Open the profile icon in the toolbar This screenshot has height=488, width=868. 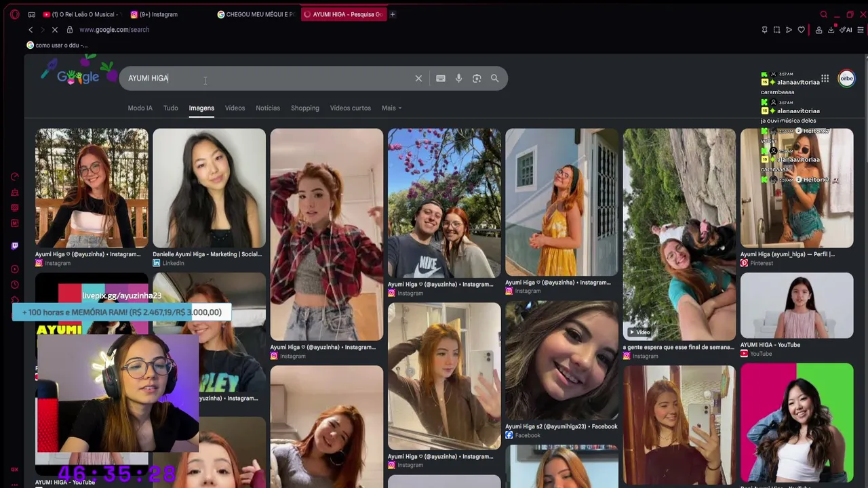point(818,30)
